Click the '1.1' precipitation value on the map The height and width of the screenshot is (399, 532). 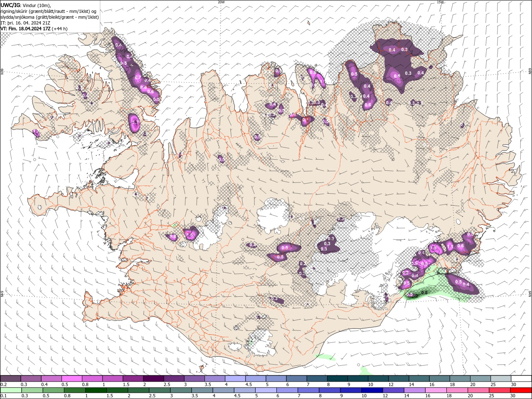tap(450, 246)
